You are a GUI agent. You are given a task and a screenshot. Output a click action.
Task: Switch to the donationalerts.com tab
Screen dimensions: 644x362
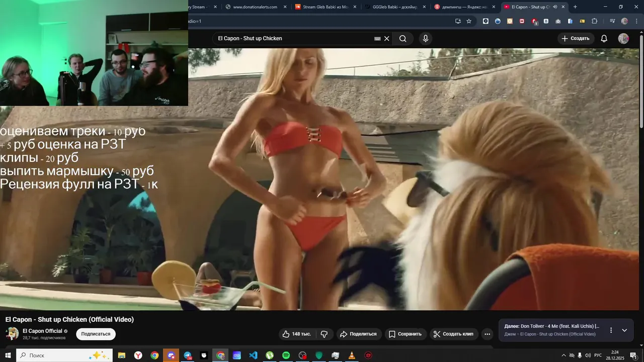pos(255,7)
